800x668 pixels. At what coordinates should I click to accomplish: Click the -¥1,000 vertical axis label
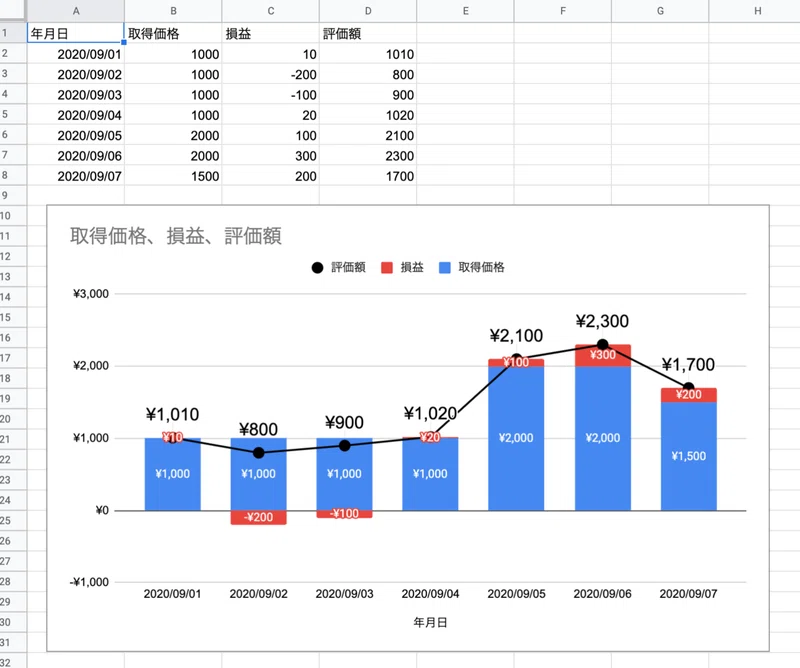(x=89, y=582)
